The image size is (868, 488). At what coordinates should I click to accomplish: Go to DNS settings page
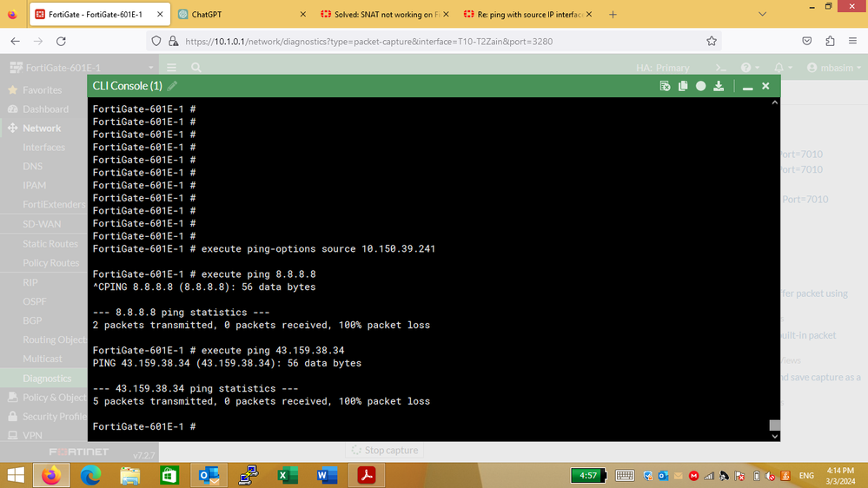(x=33, y=166)
